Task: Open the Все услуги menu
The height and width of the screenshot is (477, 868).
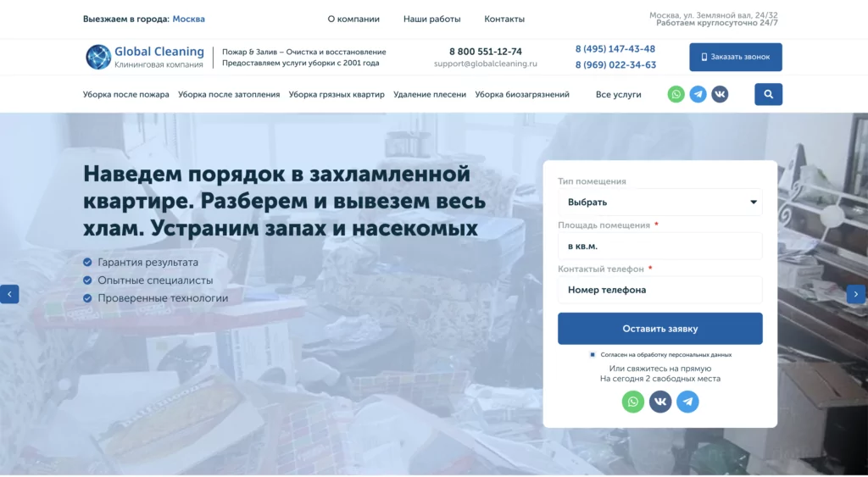Action: [618, 95]
